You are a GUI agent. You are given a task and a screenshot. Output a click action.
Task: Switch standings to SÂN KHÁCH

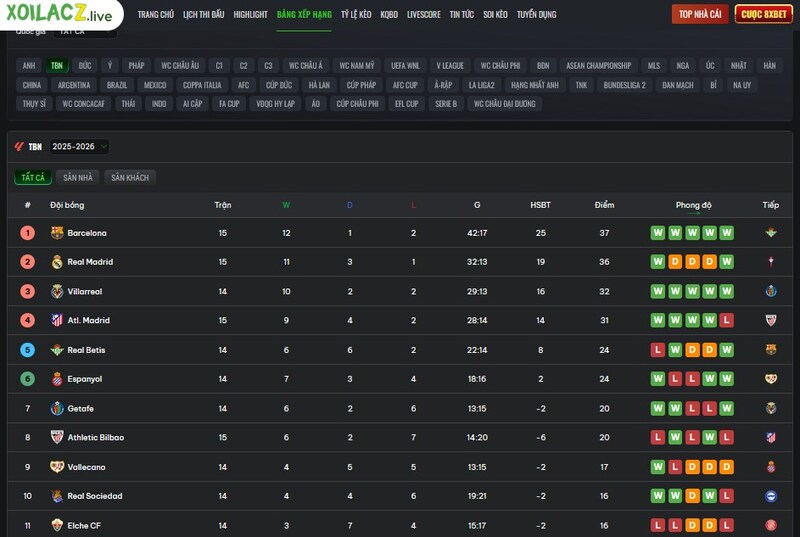[130, 177]
